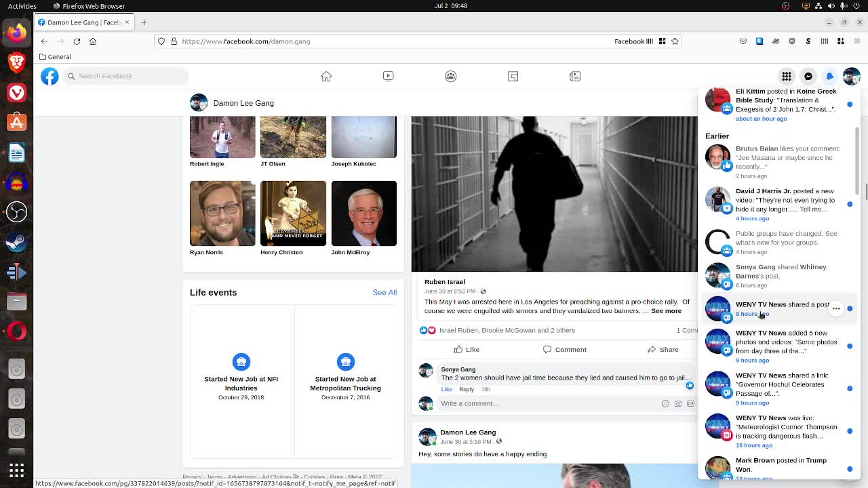Open the Ruben Israel profile link
Screen dimensions: 868x488
click(x=445, y=282)
